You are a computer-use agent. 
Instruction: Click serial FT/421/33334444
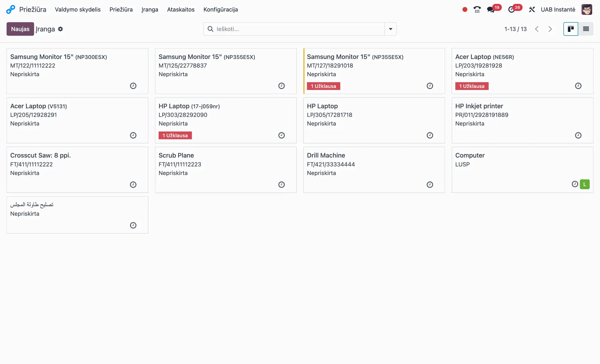[x=331, y=164]
